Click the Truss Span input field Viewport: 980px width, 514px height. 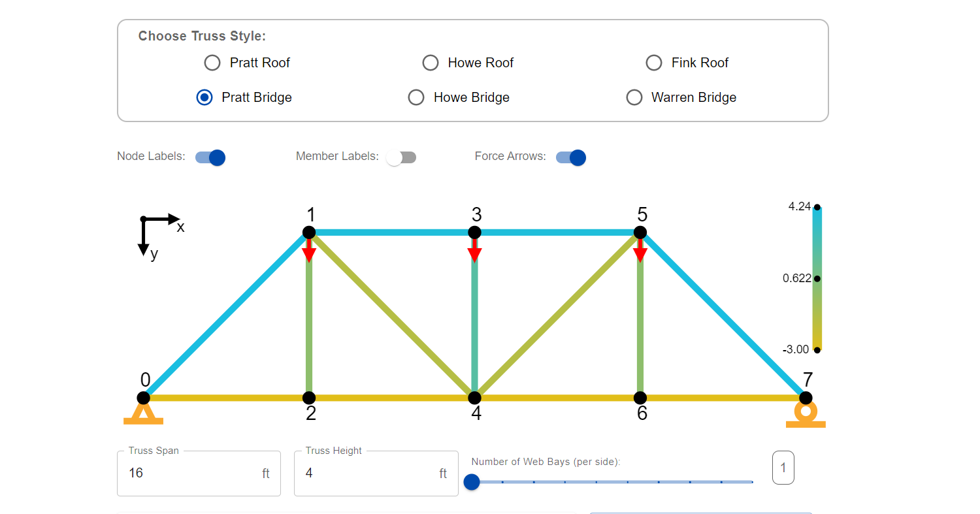189,473
